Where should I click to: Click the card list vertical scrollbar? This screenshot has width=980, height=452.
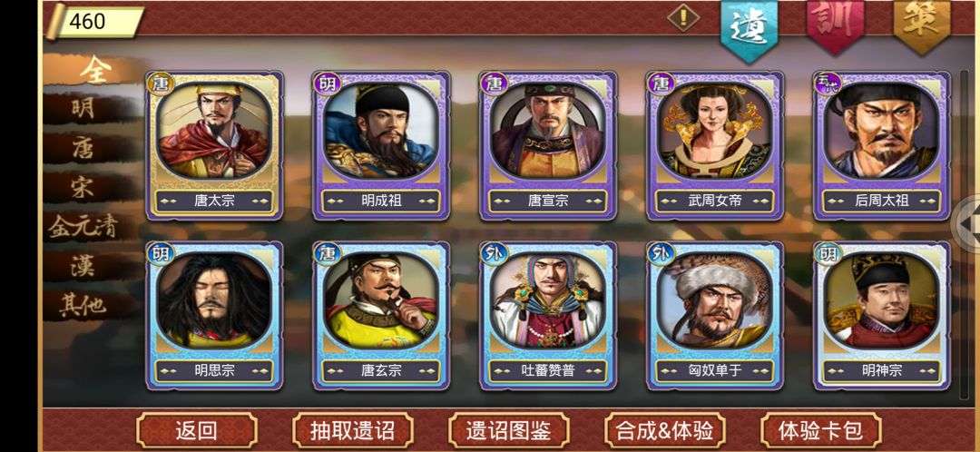(x=965, y=234)
